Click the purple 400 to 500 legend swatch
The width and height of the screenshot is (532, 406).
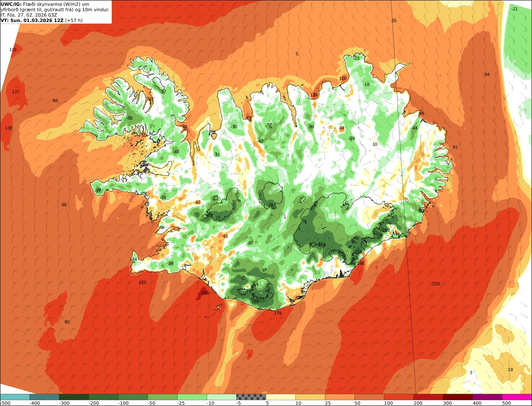click(x=487, y=397)
